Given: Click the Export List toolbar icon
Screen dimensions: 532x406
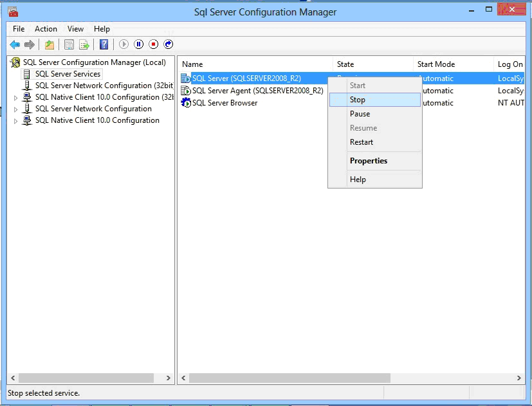Looking at the screenshot, I should coord(84,44).
